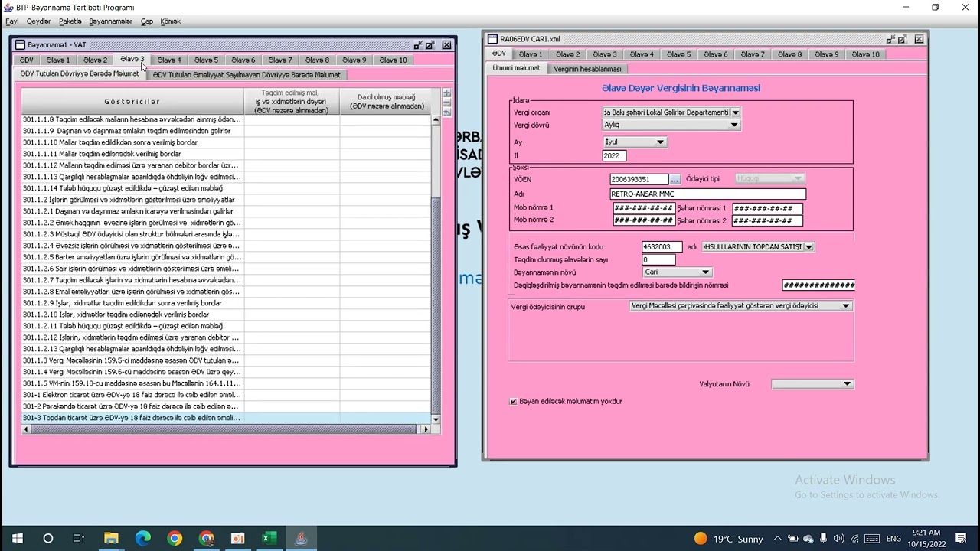Open the Kömək menu
Image resolution: width=980 pixels, height=551 pixels.
coord(171,21)
